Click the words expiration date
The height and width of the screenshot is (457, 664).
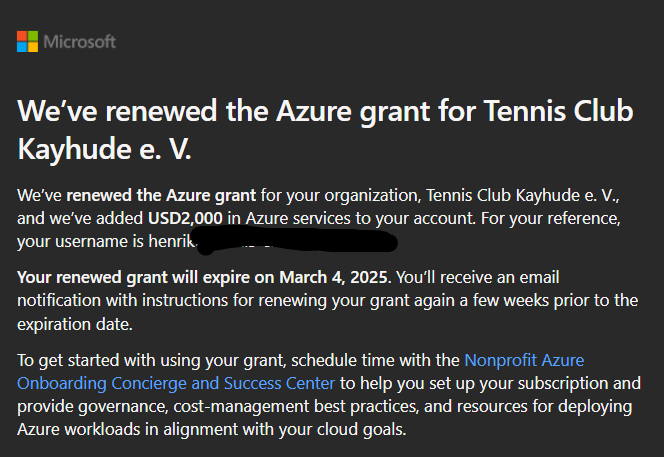tap(75, 324)
